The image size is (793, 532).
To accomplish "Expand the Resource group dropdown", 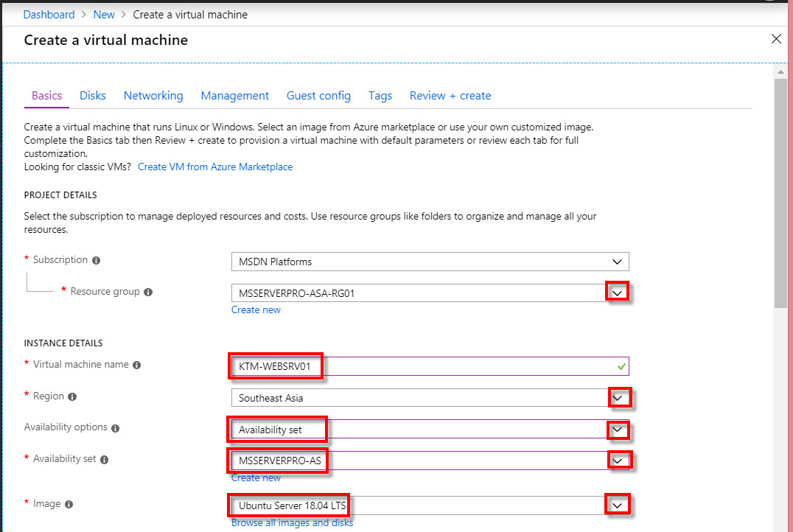I will (x=618, y=291).
